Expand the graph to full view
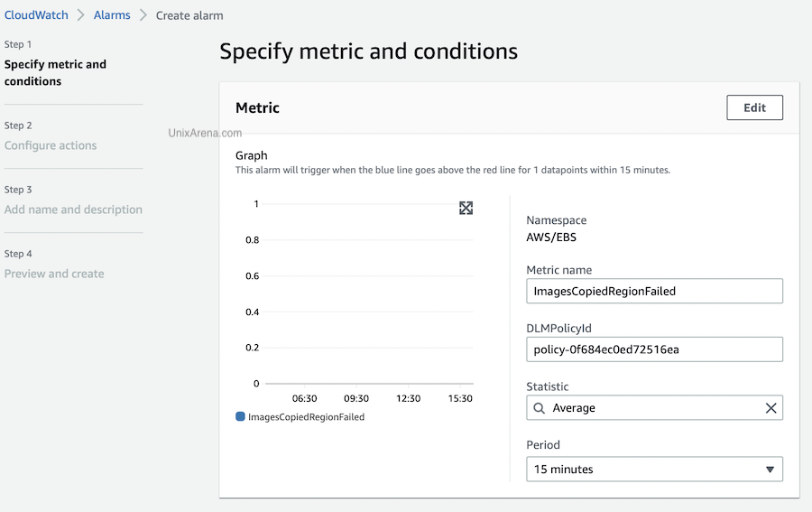812x512 pixels. click(466, 208)
